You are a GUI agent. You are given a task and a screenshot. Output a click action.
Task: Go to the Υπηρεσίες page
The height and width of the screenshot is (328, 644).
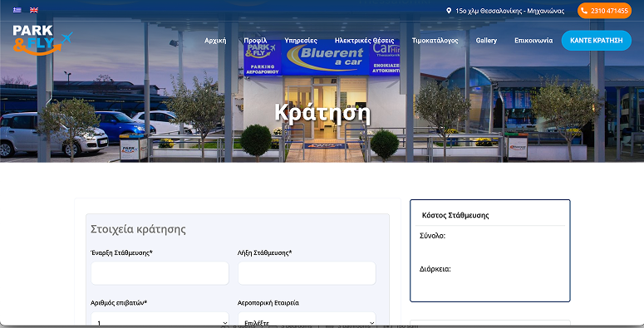[x=301, y=40]
